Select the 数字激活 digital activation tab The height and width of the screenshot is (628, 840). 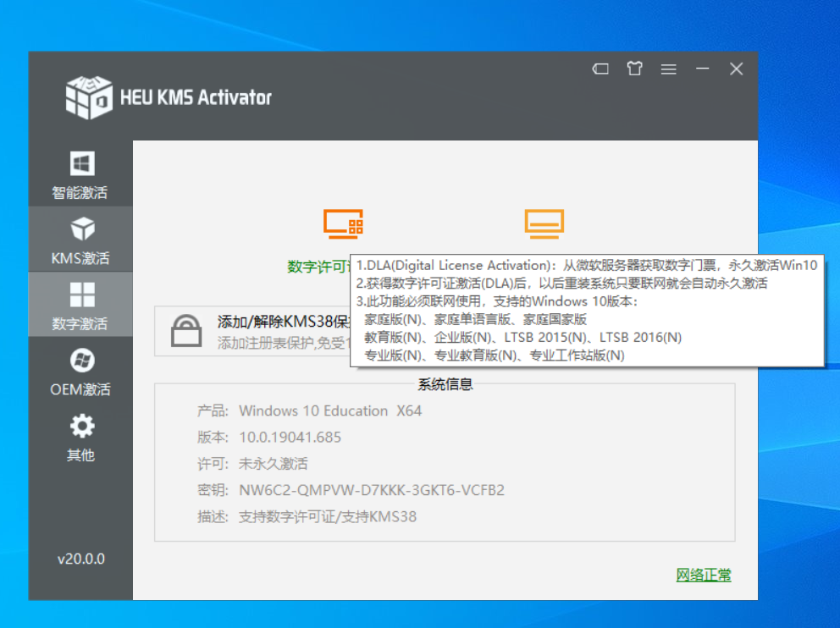(80, 305)
